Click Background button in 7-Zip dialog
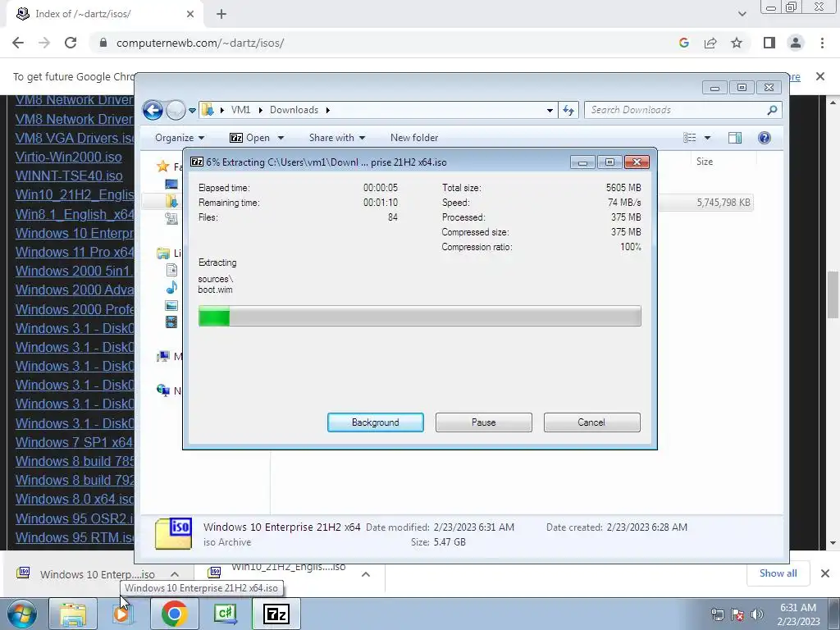Screen dimensions: 840x630 (x=375, y=422)
